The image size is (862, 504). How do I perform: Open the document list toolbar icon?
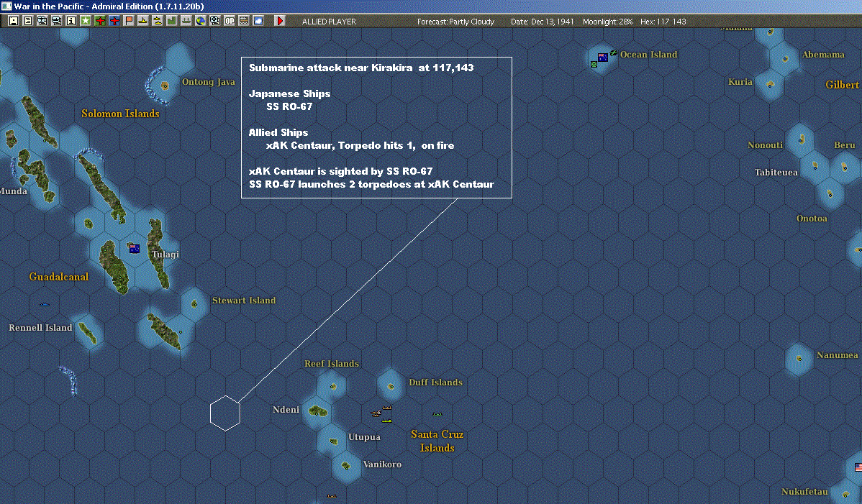(x=28, y=21)
